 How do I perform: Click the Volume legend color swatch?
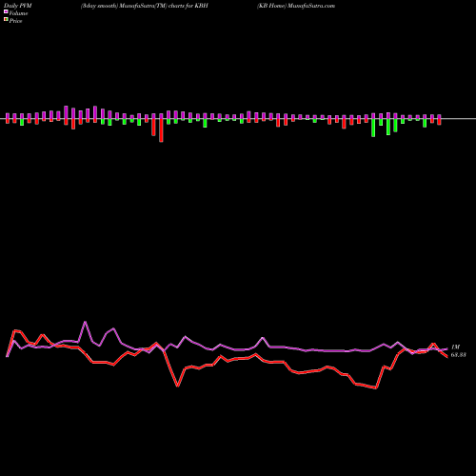[6, 11]
